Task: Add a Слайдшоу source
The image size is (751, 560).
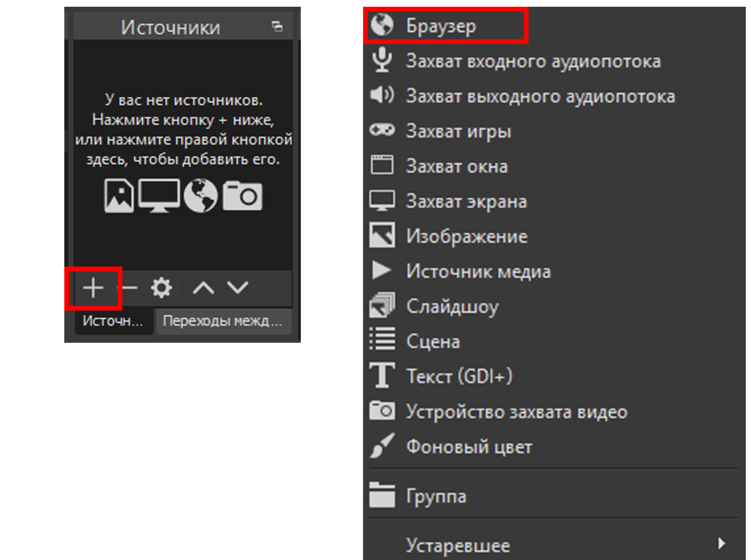Action: [x=452, y=306]
